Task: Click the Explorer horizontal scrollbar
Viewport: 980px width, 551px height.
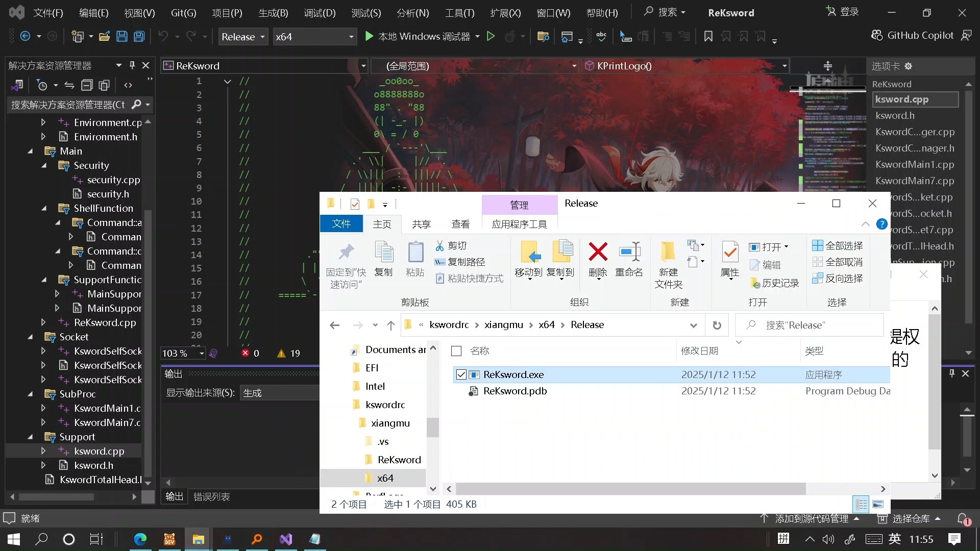Action: click(x=631, y=489)
